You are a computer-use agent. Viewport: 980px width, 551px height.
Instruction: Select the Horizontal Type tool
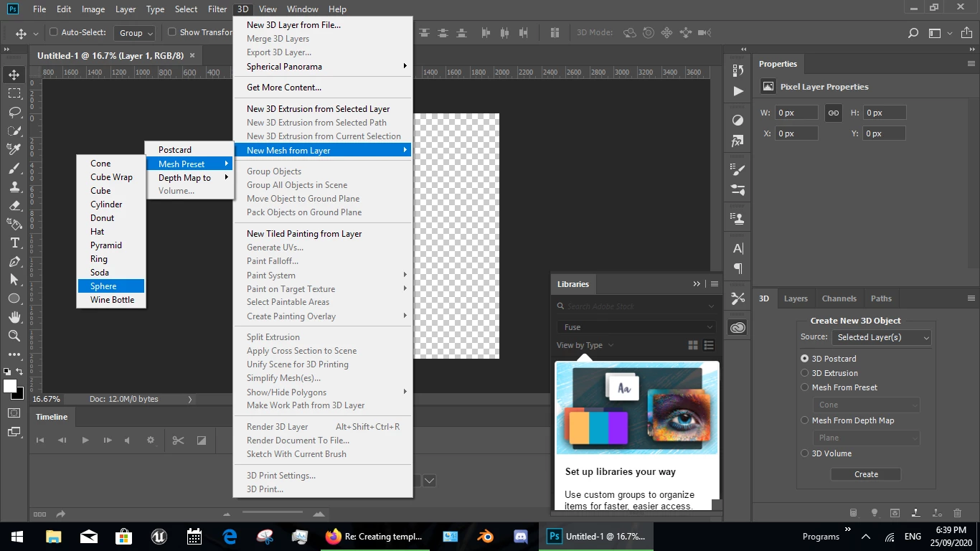14,242
